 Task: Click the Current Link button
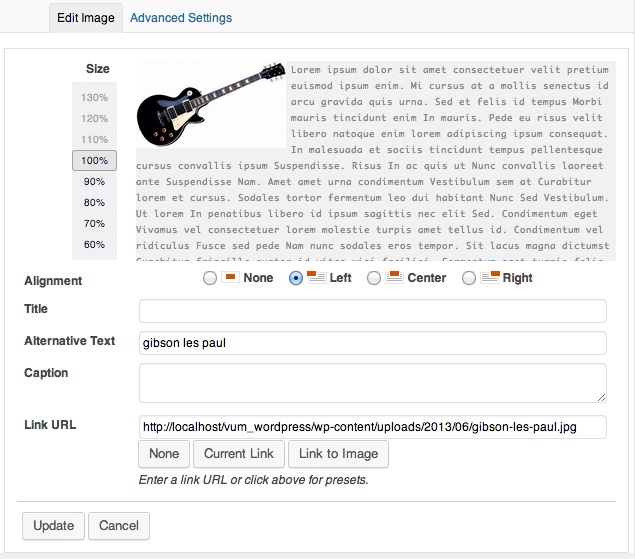pyautogui.click(x=239, y=454)
